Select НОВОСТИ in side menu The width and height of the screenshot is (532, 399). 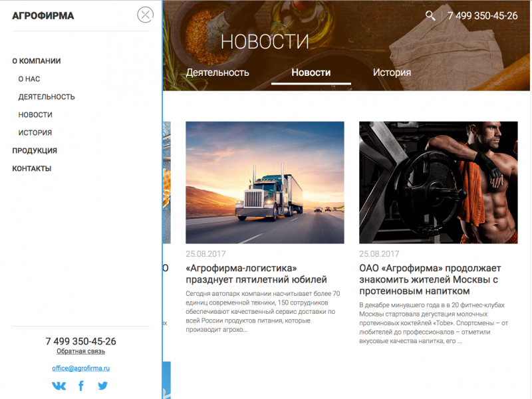click(35, 115)
